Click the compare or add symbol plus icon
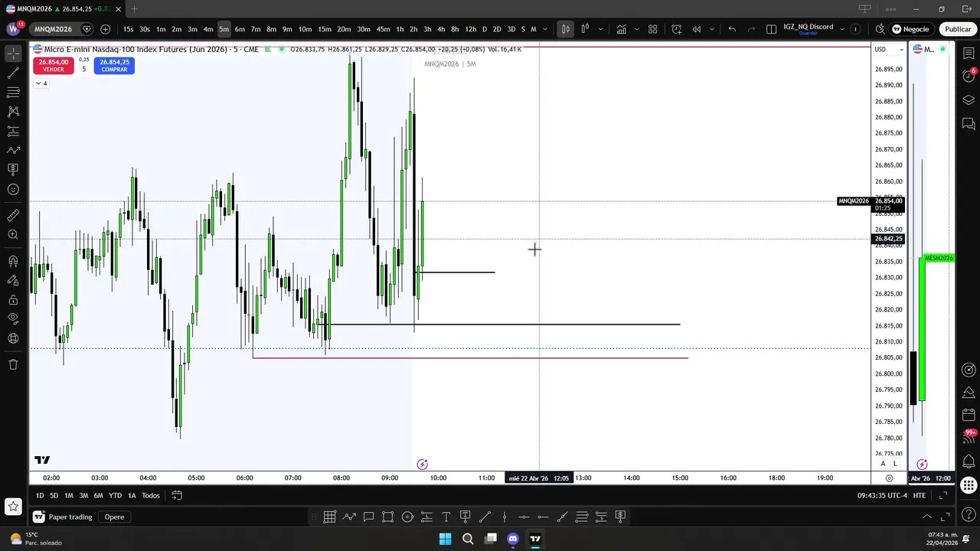The image size is (980, 551). pyautogui.click(x=105, y=29)
